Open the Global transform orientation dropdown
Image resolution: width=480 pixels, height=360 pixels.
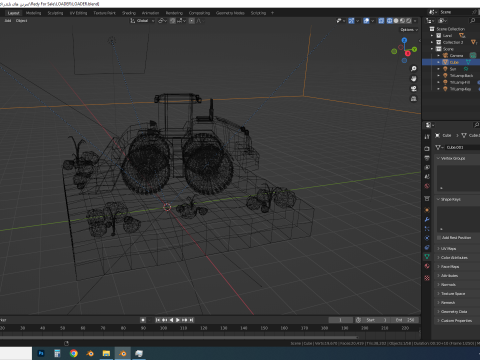(142, 21)
